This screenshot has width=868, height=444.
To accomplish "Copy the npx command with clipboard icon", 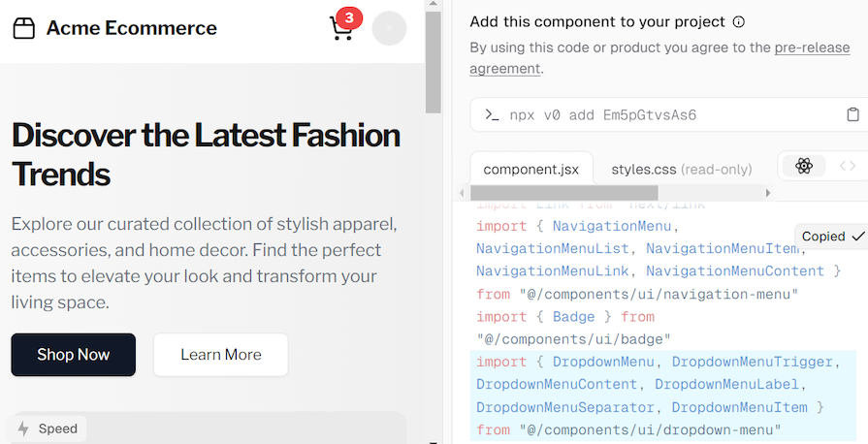I will pyautogui.click(x=852, y=115).
